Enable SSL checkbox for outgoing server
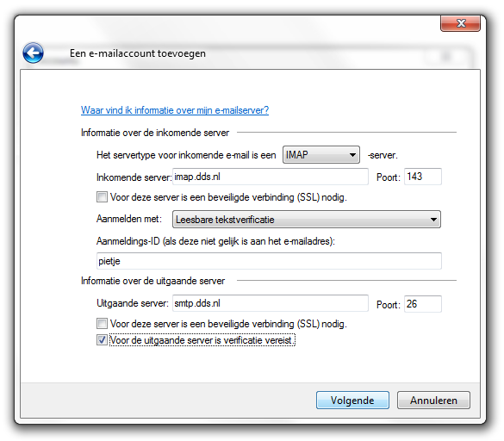504x441 pixels. (102, 323)
